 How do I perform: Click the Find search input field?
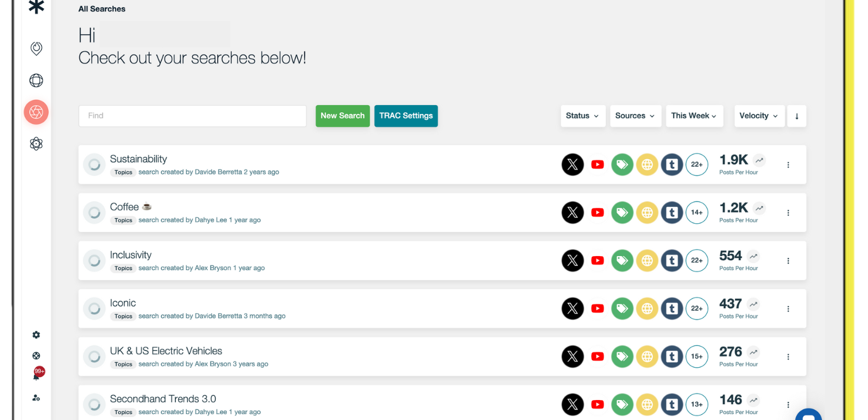pyautogui.click(x=192, y=116)
